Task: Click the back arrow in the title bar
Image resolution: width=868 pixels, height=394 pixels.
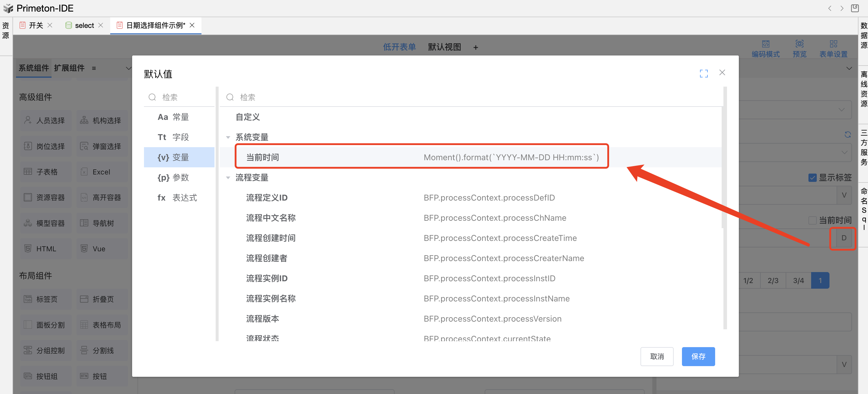Action: (x=829, y=8)
